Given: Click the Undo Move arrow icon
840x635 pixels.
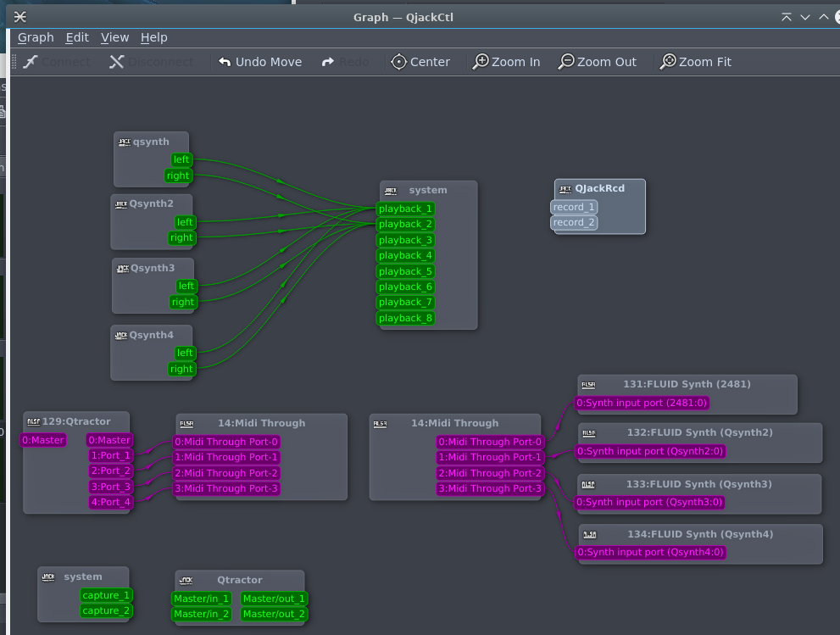Looking at the screenshot, I should 225,62.
